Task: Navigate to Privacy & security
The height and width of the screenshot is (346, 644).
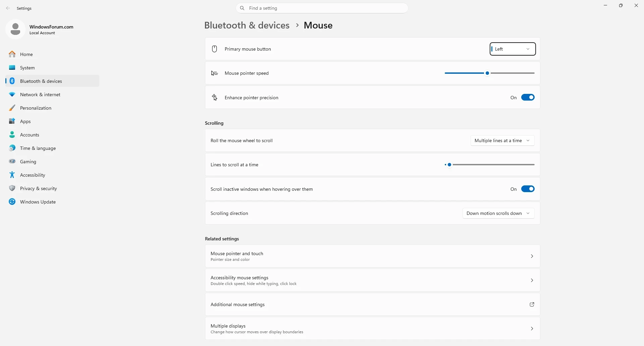Action: point(52,188)
